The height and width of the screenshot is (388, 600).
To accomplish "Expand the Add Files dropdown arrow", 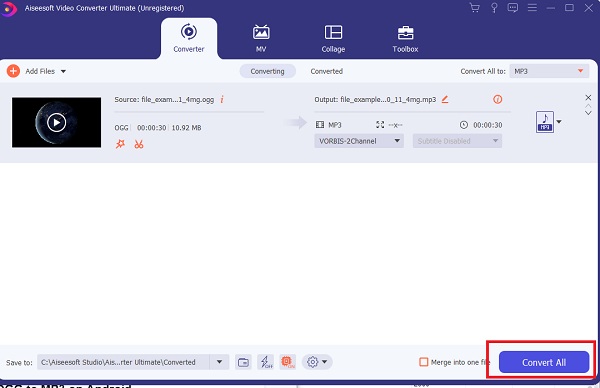I will point(63,71).
